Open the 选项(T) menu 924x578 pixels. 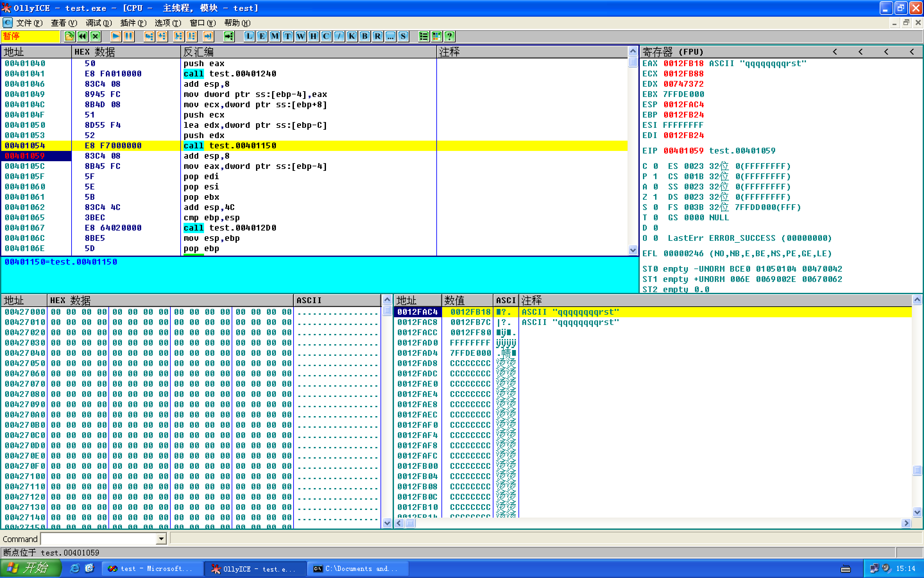click(x=168, y=23)
